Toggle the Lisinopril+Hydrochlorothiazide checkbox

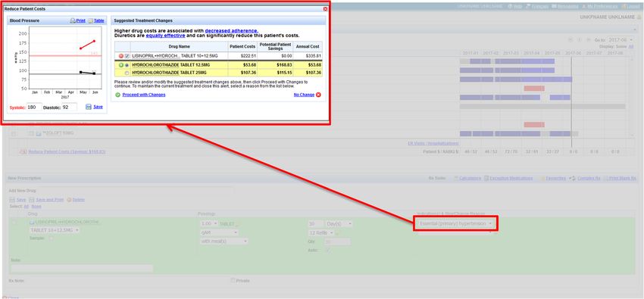(x=127, y=56)
